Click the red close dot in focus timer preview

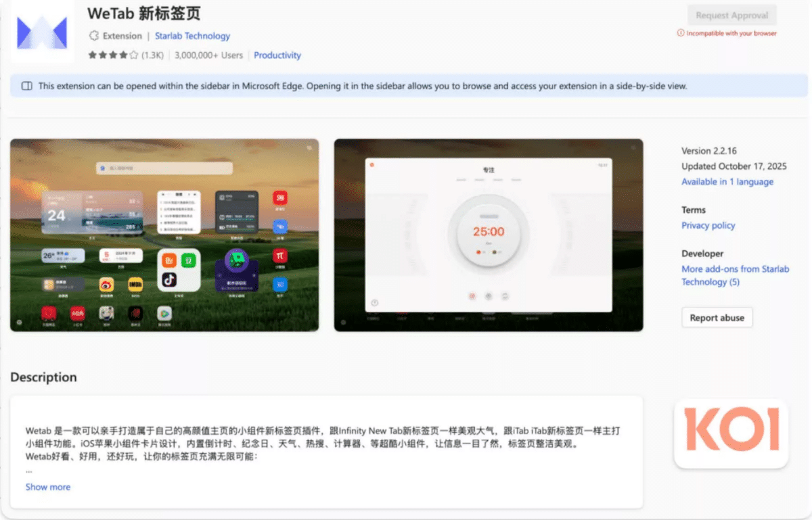371,165
